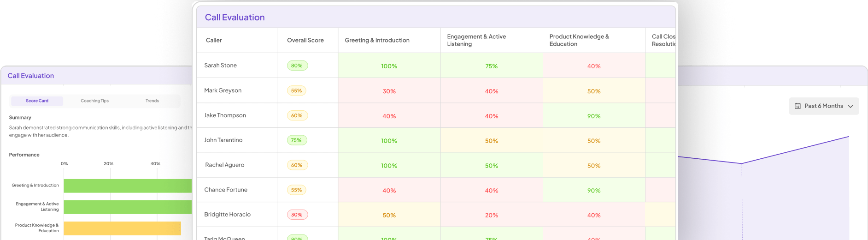868x240 pixels.
Task: Click Bridgitte Horacio's 20% Engagement cell
Action: point(492,215)
